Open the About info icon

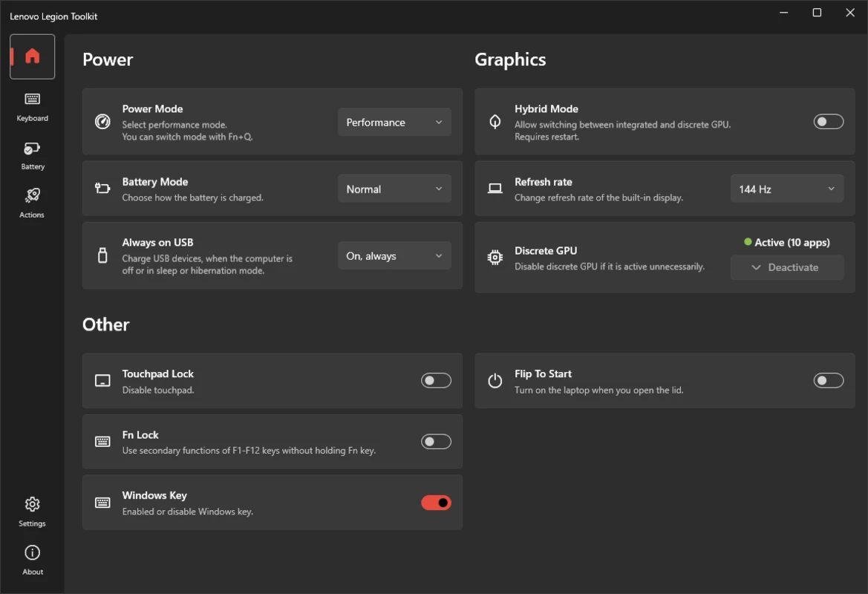[x=32, y=552]
